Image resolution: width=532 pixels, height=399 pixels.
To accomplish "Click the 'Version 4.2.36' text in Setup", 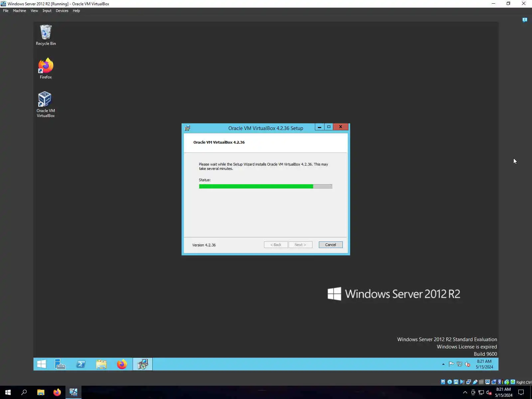I will [x=204, y=245].
